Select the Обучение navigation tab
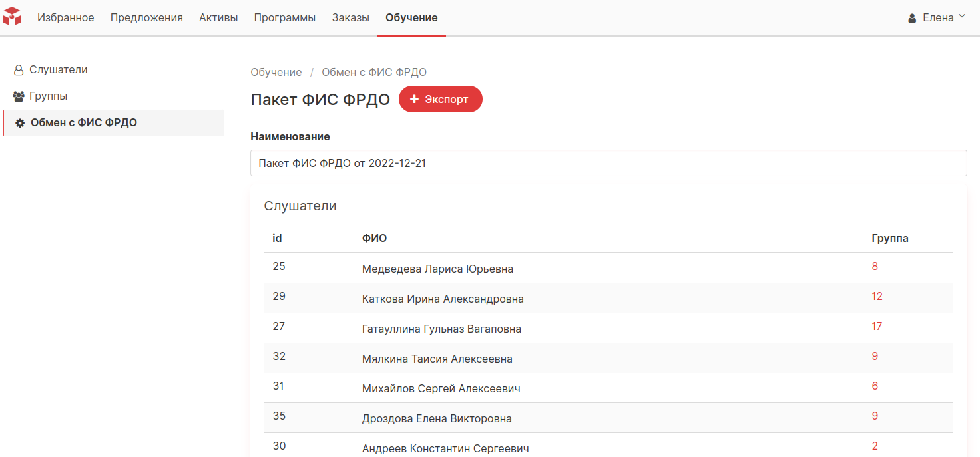980x457 pixels. (411, 18)
